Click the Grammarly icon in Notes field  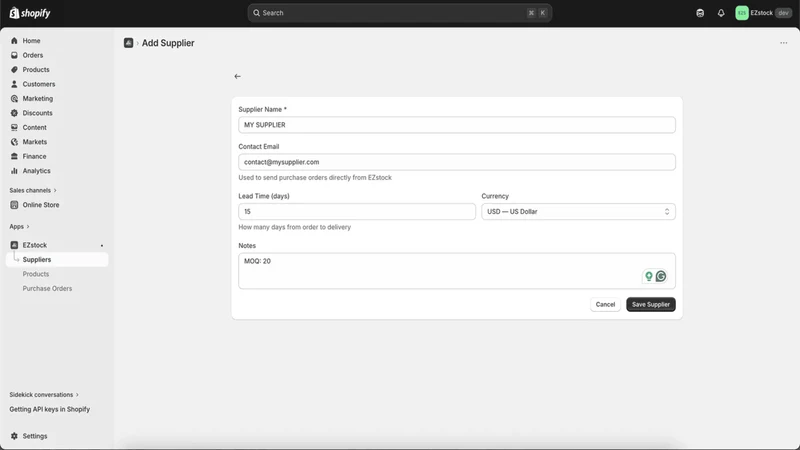coord(661,276)
